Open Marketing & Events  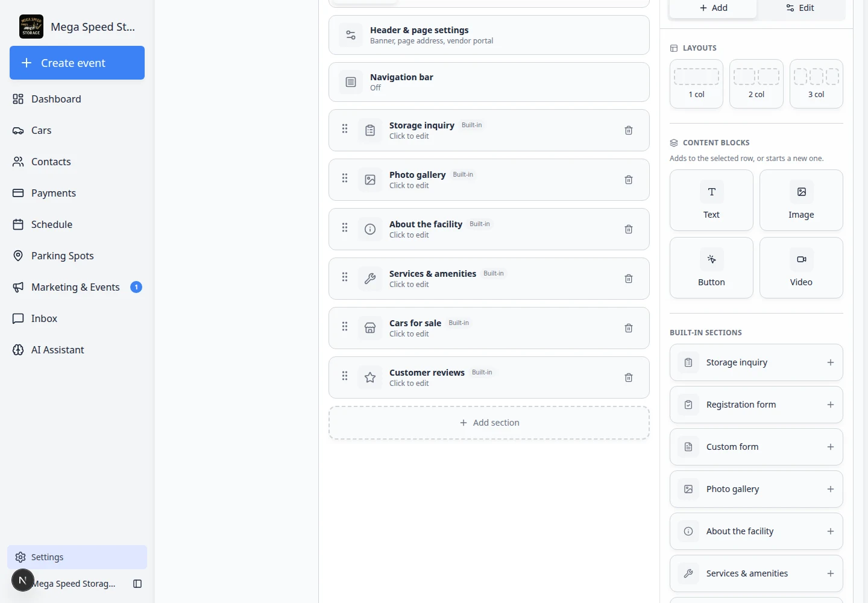(77, 287)
